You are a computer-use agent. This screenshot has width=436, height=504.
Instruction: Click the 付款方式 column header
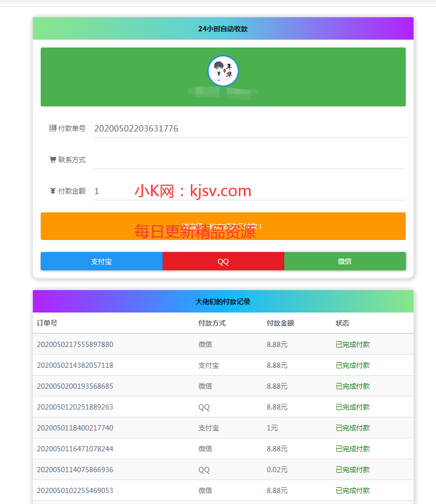pos(209,323)
